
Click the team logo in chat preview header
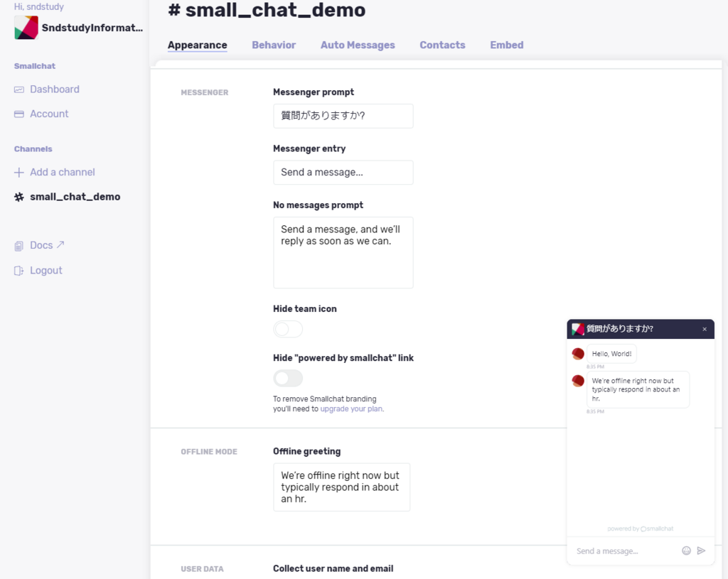click(x=578, y=329)
